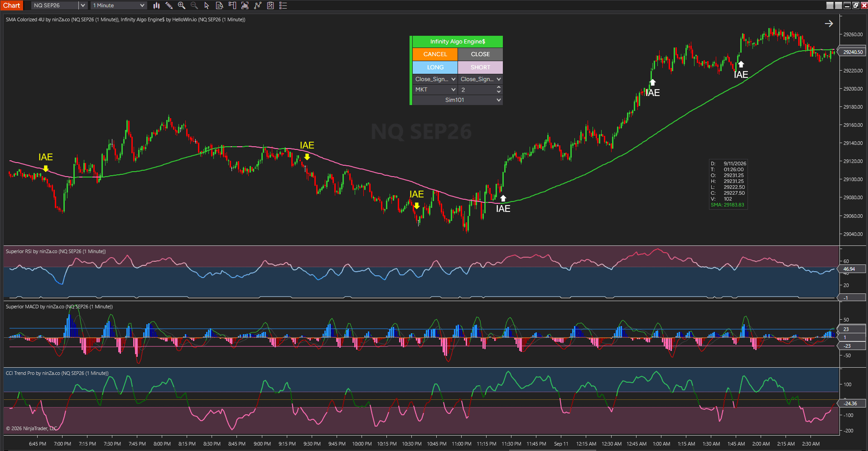The width and height of the screenshot is (868, 451).
Task: Click the quantity input field showing 2
Action: (x=477, y=90)
